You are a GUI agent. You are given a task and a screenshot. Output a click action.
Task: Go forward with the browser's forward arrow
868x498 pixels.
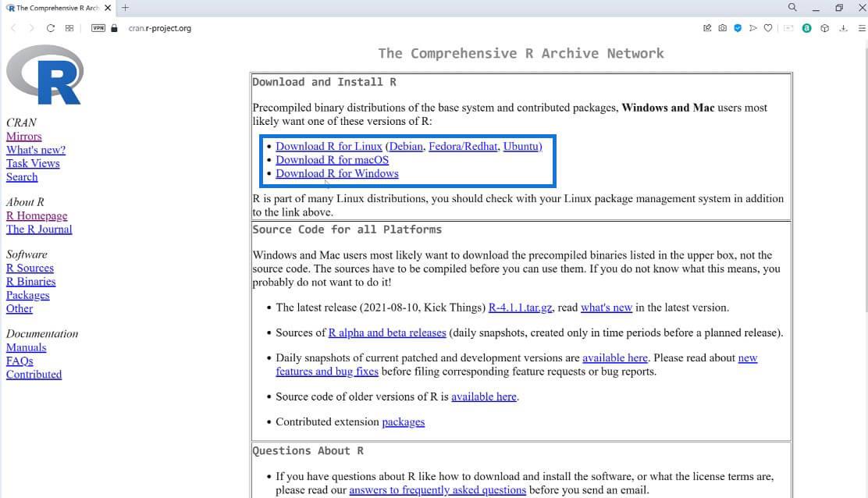coord(31,28)
